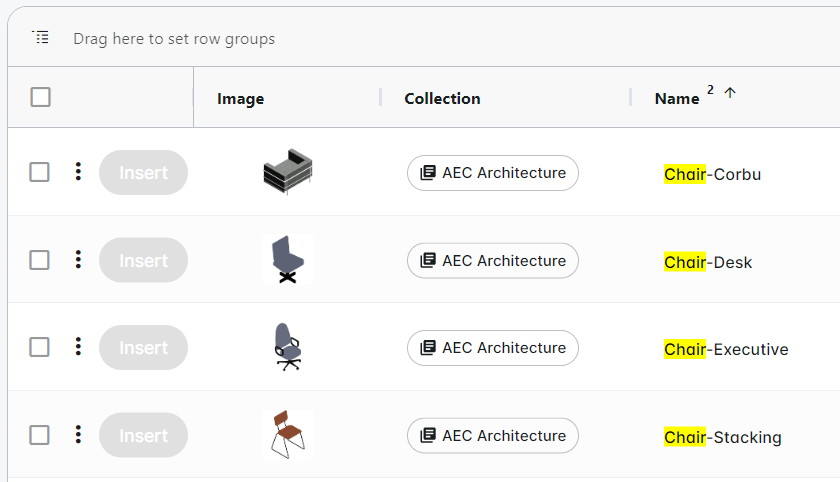The width and height of the screenshot is (840, 482).
Task: Open three-dot menu for Chair-Executive row
Action: point(78,347)
